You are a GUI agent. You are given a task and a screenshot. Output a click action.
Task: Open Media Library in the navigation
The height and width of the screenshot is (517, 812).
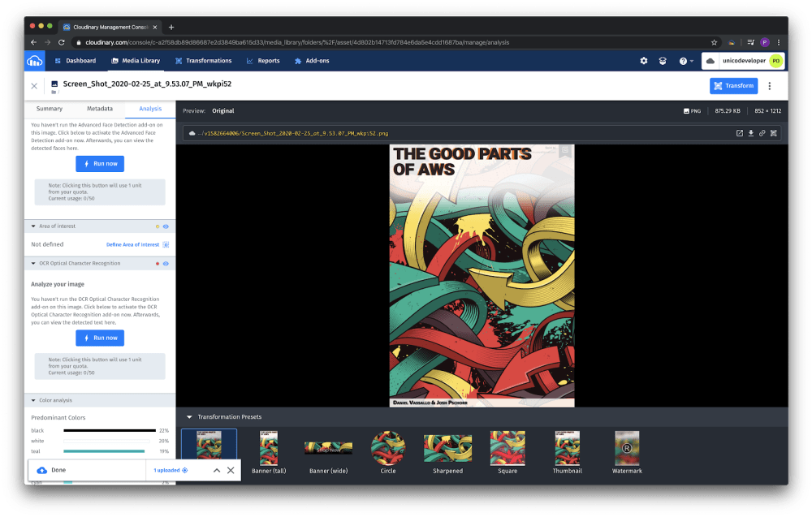pyautogui.click(x=136, y=61)
